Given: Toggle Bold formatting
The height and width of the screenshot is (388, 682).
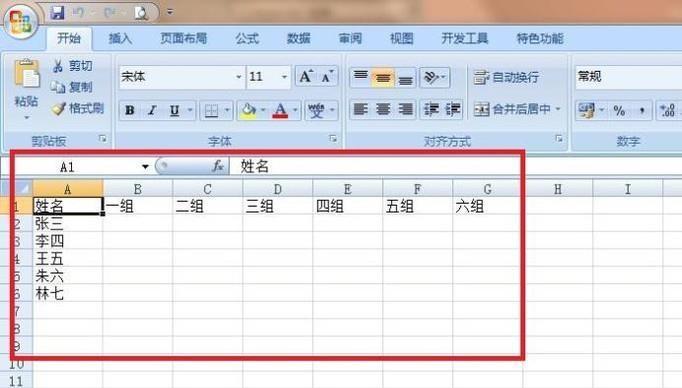Looking at the screenshot, I should (x=130, y=110).
